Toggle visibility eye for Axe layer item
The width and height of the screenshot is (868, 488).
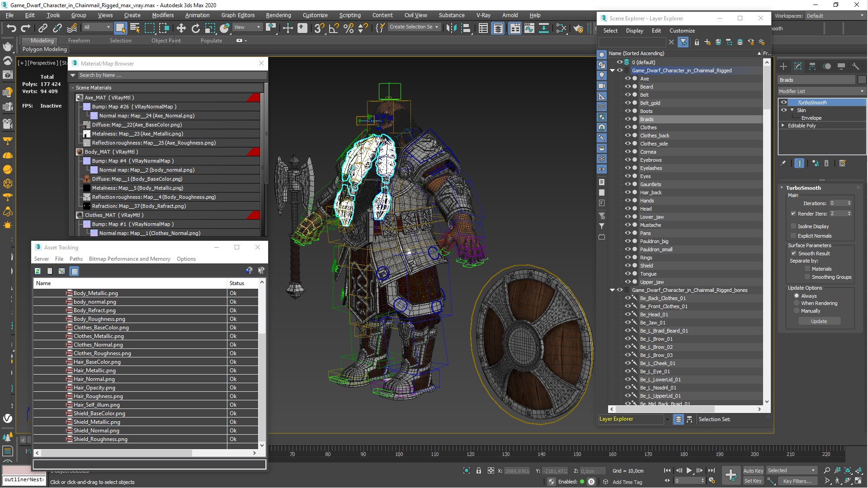628,79
